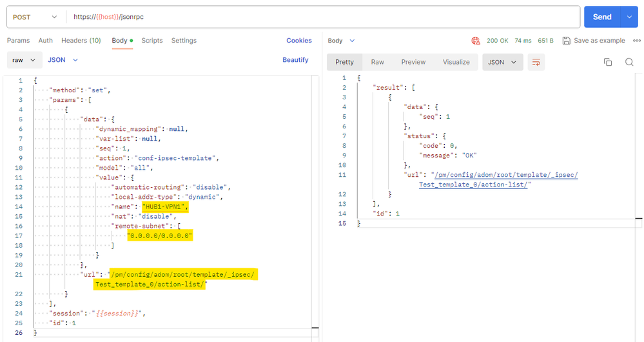
Task: Switch to the Params tab
Action: pyautogui.click(x=18, y=41)
